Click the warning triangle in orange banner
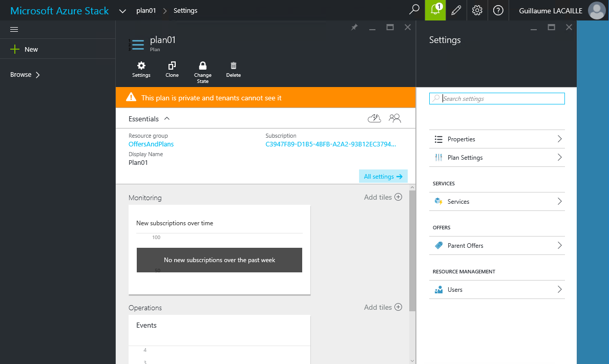The image size is (609, 364). [x=131, y=97]
